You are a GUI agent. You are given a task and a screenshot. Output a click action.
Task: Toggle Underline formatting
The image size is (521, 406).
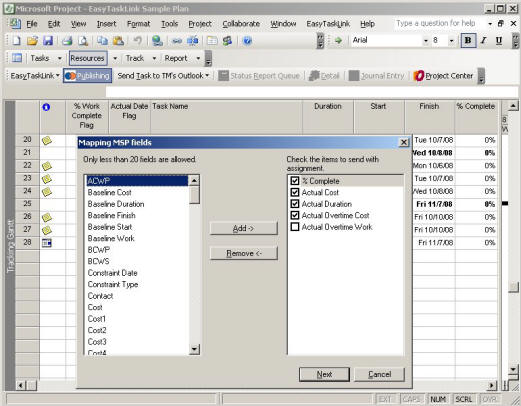499,40
